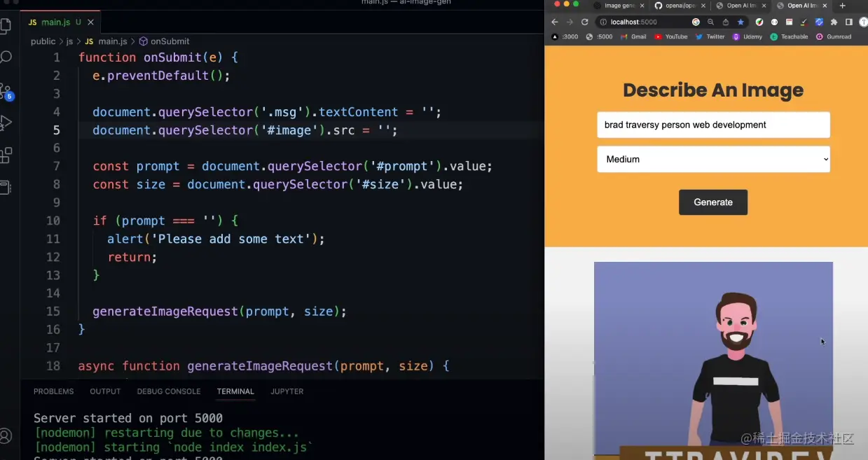
Task: Click the Generate button
Action: 713,202
